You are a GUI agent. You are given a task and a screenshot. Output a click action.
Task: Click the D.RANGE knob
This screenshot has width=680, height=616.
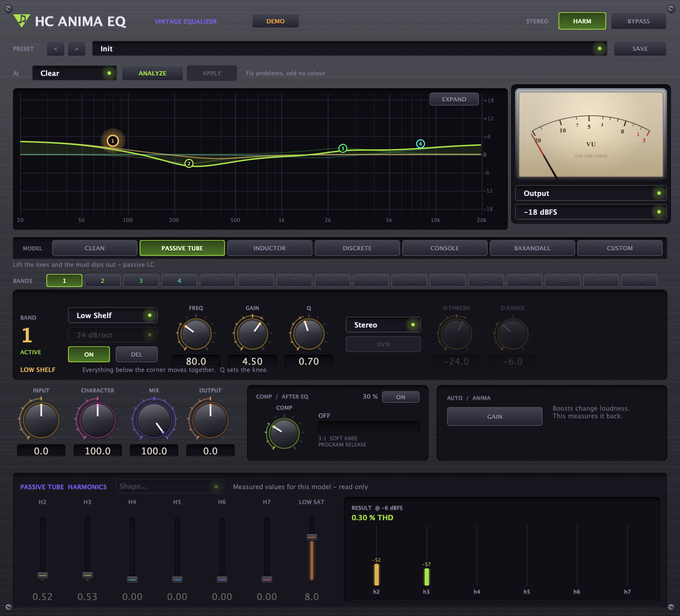(513, 334)
